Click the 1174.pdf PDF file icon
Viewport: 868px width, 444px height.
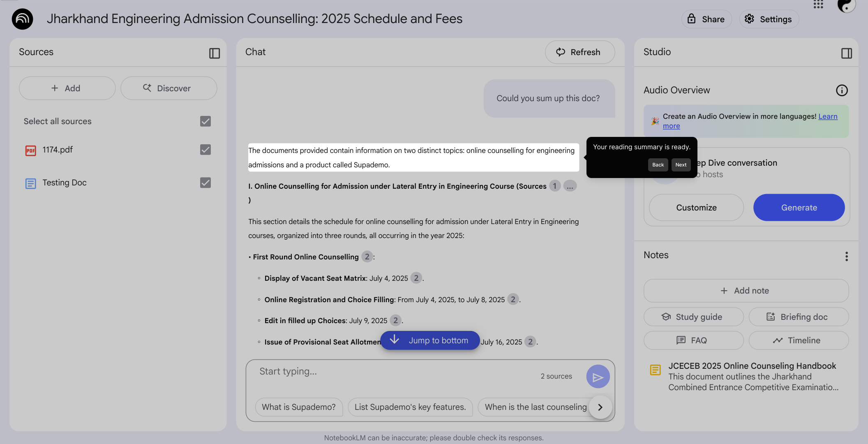tap(31, 150)
